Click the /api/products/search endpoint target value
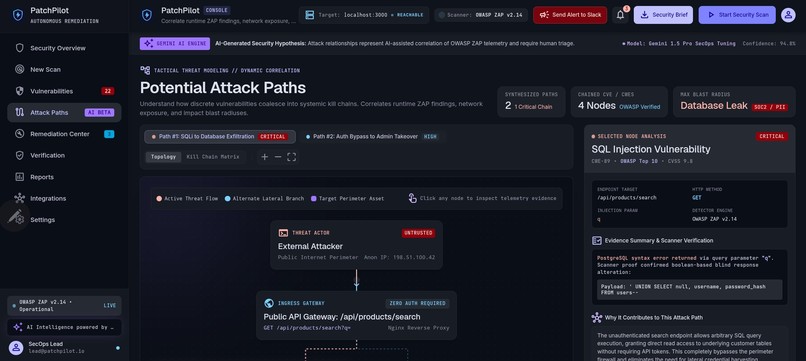806x361 pixels. tap(627, 197)
